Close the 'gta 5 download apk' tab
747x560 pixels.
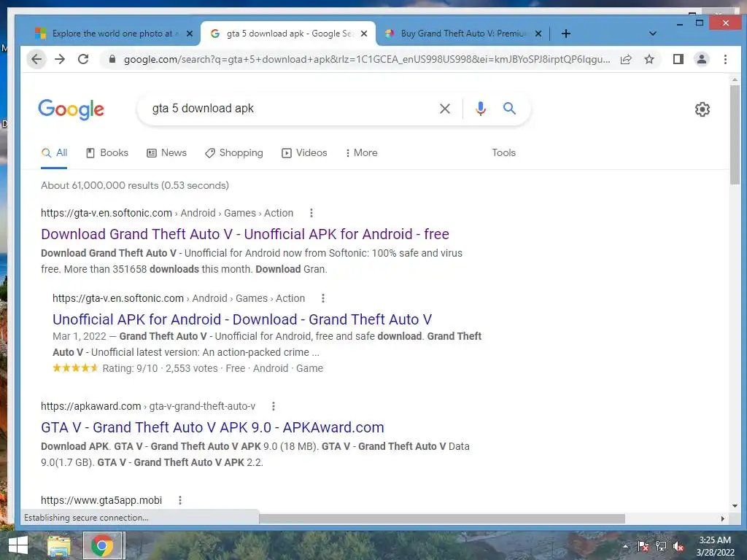tap(364, 34)
